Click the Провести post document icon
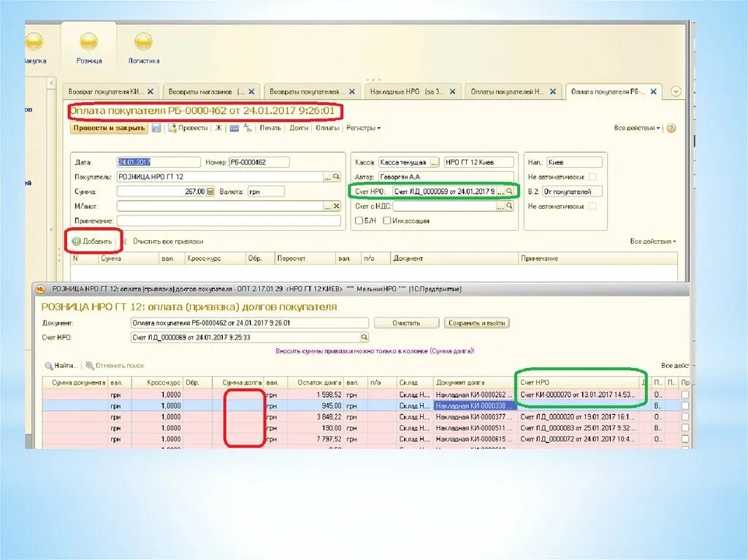Image resolution: width=748 pixels, height=560 pixels. click(x=172, y=128)
